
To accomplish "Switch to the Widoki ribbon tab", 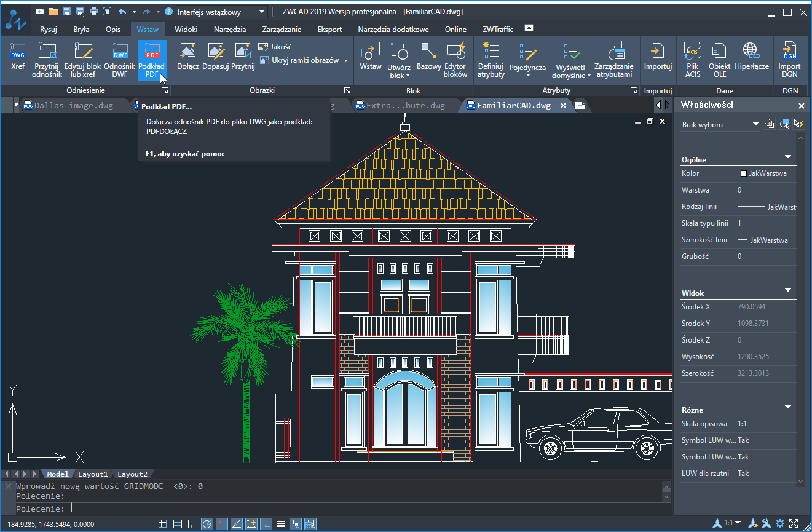I will (186, 29).
